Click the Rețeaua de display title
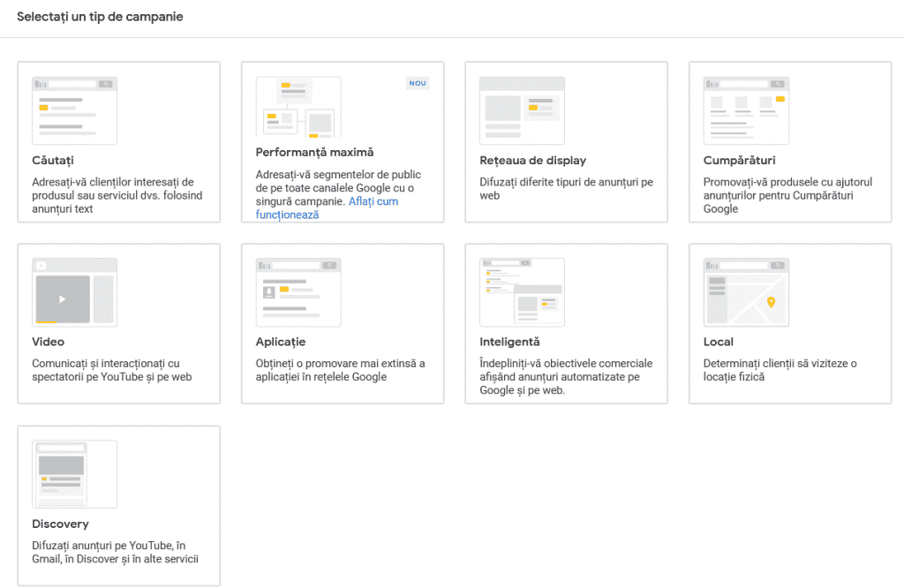This screenshot has height=588, width=904. 532,160
